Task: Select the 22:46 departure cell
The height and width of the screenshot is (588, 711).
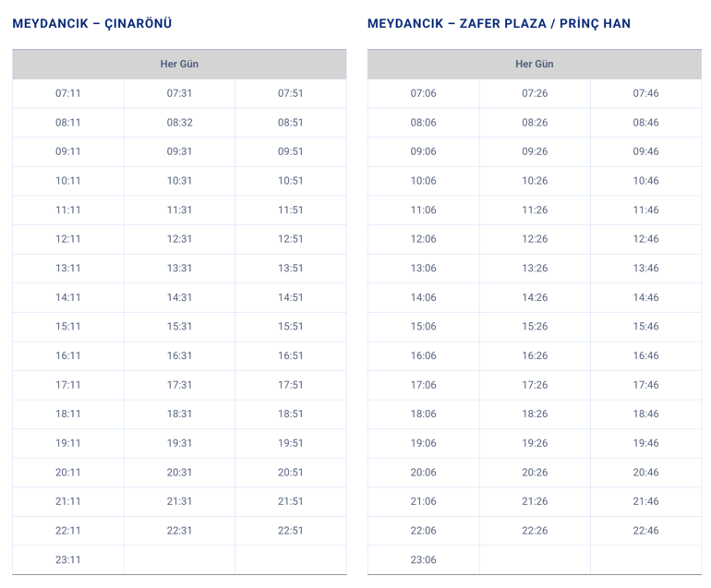Action: coord(645,531)
